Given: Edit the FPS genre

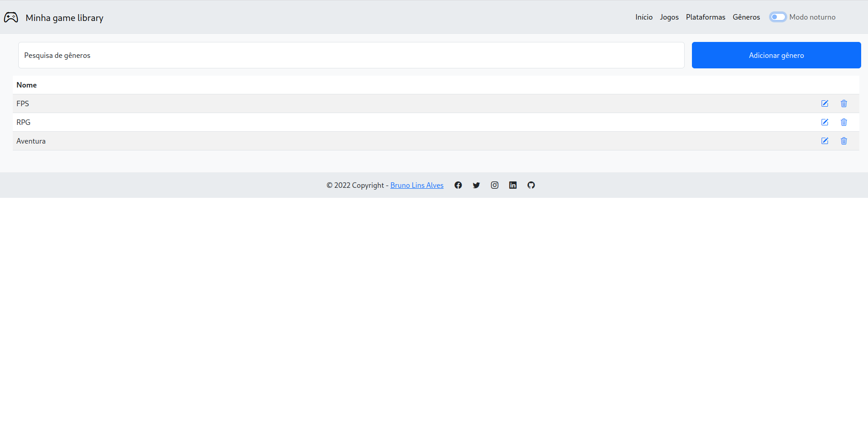Looking at the screenshot, I should coord(825,103).
